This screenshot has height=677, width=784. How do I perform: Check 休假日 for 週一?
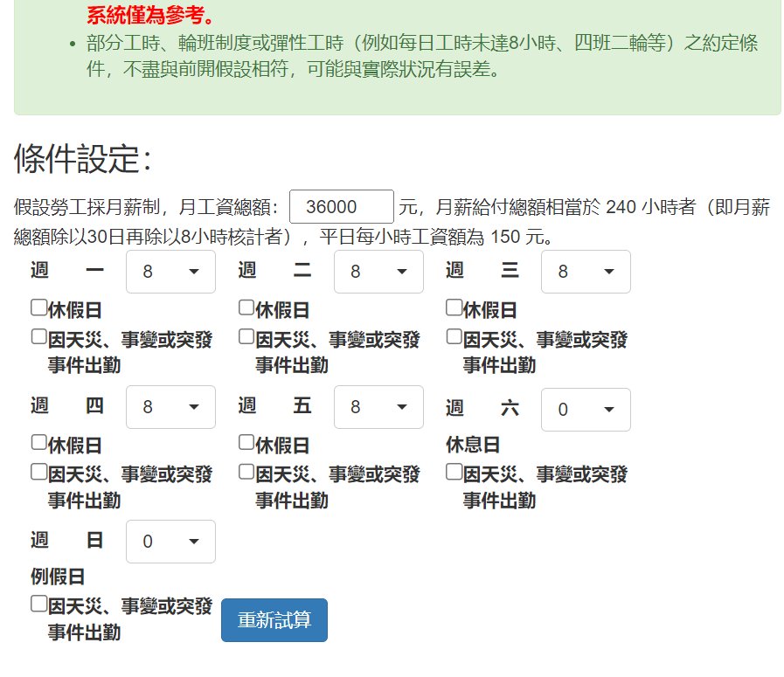39,307
